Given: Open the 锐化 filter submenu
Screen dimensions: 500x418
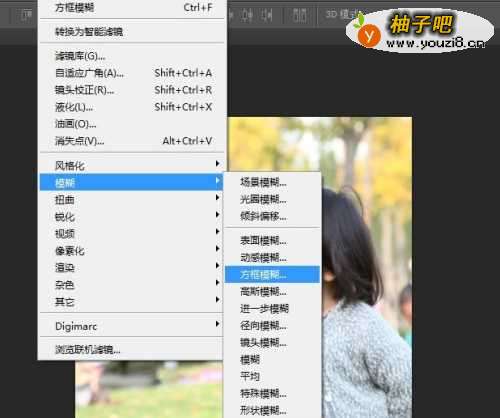Looking at the screenshot, I should [131, 217].
